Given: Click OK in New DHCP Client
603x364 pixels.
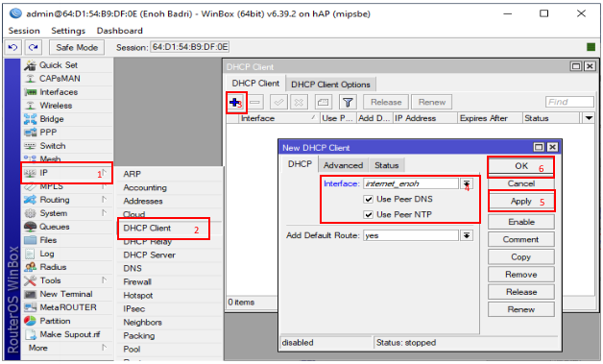Looking at the screenshot, I should coord(521,166).
